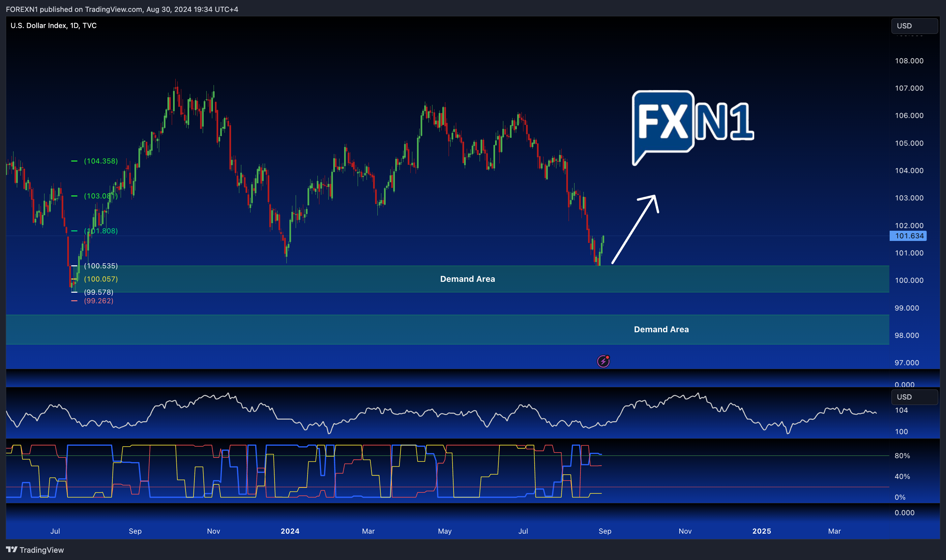Click the 103.000 price axis label
The height and width of the screenshot is (560, 946).
click(x=909, y=198)
